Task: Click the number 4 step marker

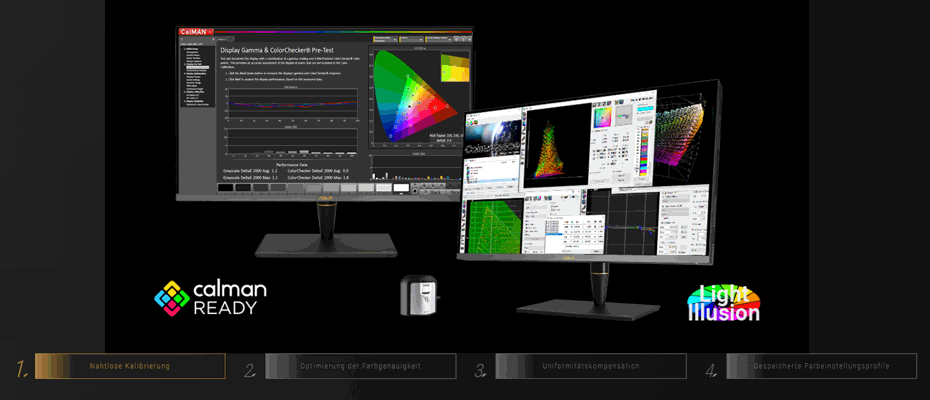Action: click(711, 368)
